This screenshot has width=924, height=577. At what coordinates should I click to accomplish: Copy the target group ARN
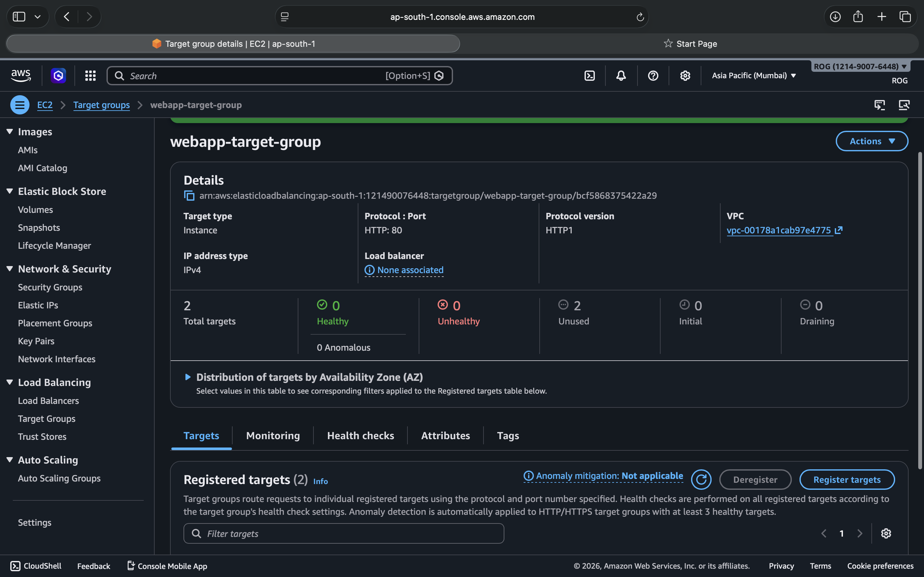coord(189,196)
